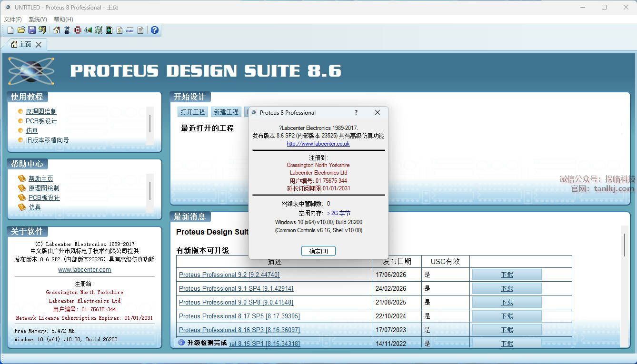Click 下载 for Proteus Professional 9.0 SP8
Screen dimensions: 637x364
point(507,302)
